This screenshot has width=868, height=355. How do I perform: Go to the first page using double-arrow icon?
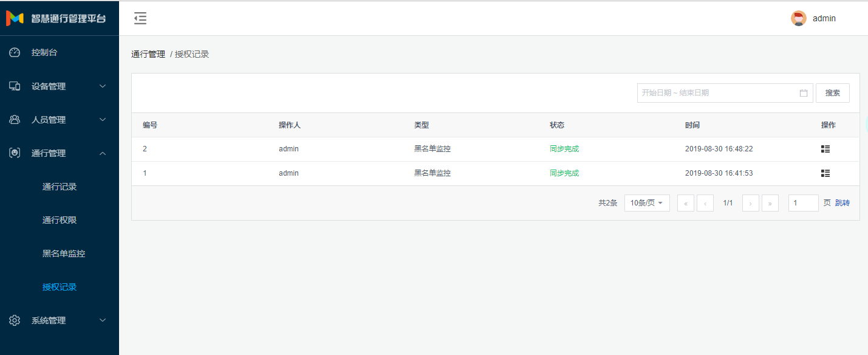[686, 203]
